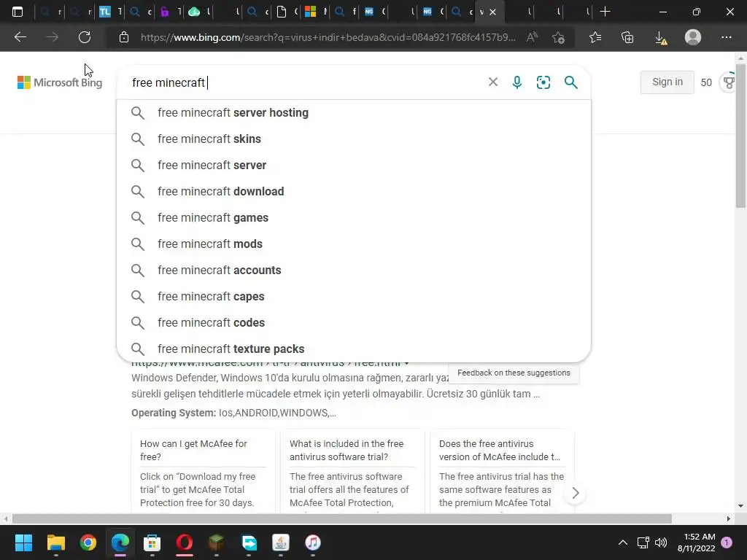Open Read aloud in address bar

coord(532,37)
